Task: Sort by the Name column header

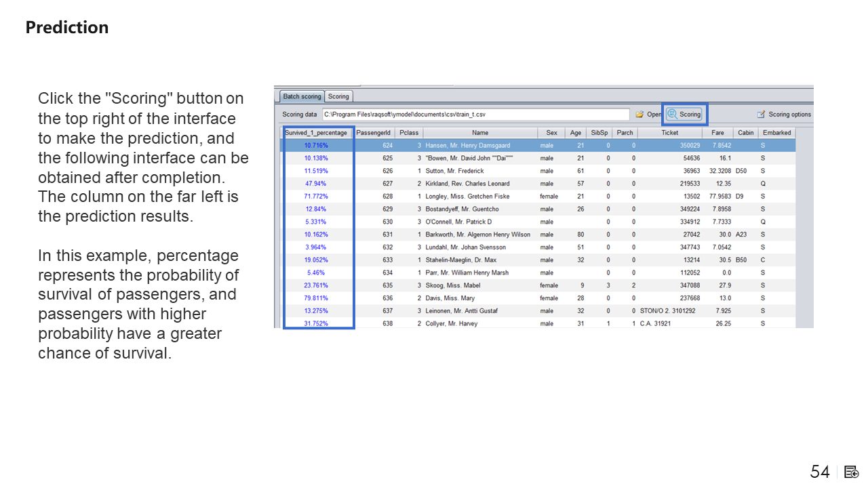Action: [x=480, y=133]
